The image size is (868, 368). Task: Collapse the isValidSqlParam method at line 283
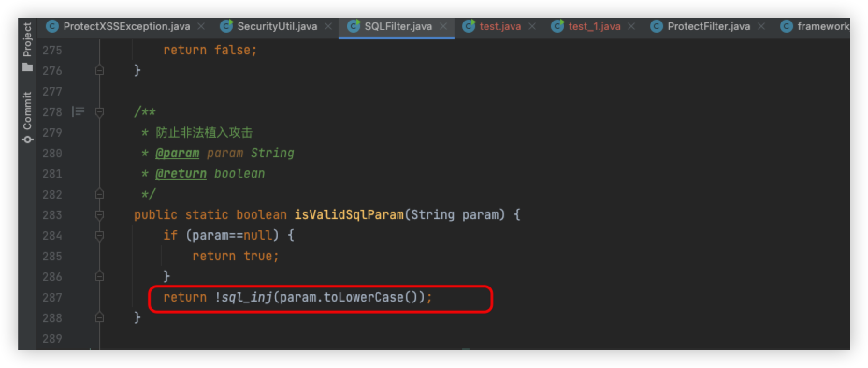click(x=99, y=215)
